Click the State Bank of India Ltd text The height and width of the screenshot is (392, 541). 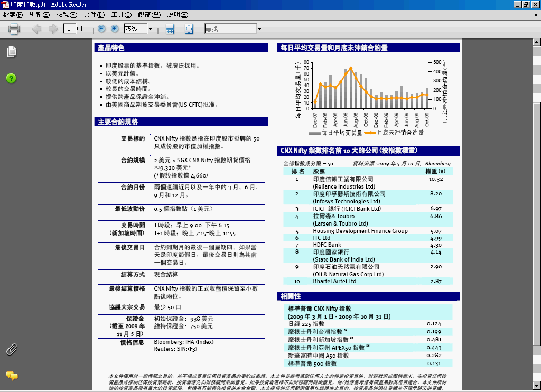pos(343,259)
